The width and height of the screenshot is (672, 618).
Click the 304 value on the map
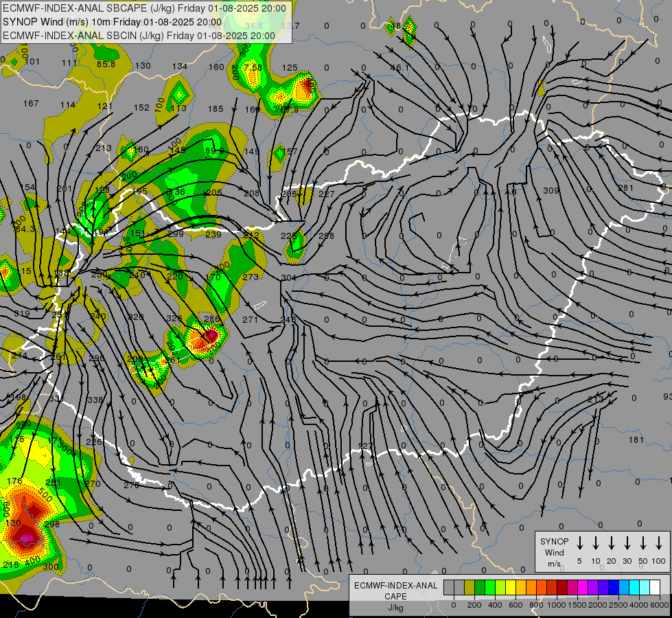(x=289, y=277)
